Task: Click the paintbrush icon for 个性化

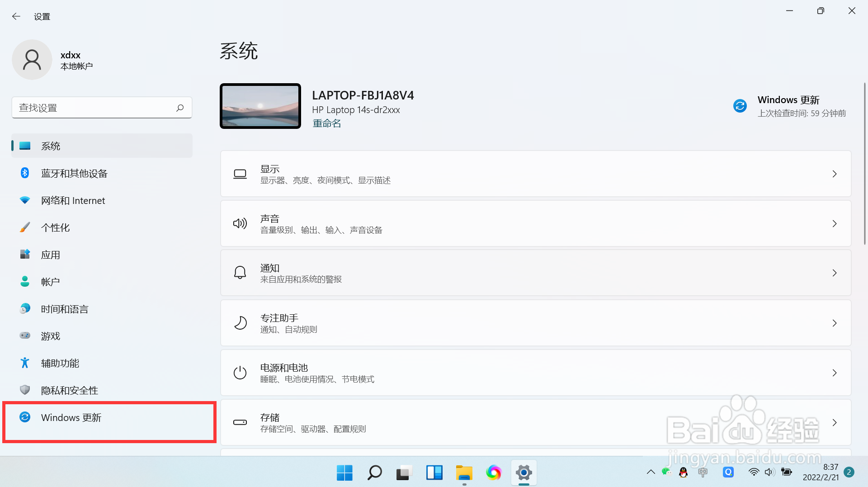Action: click(25, 227)
